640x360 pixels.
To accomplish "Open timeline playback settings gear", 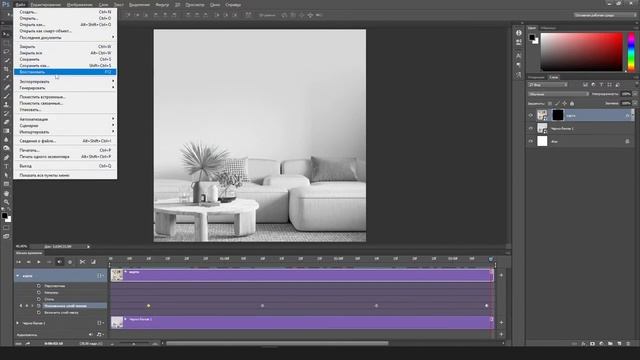I will point(70,262).
